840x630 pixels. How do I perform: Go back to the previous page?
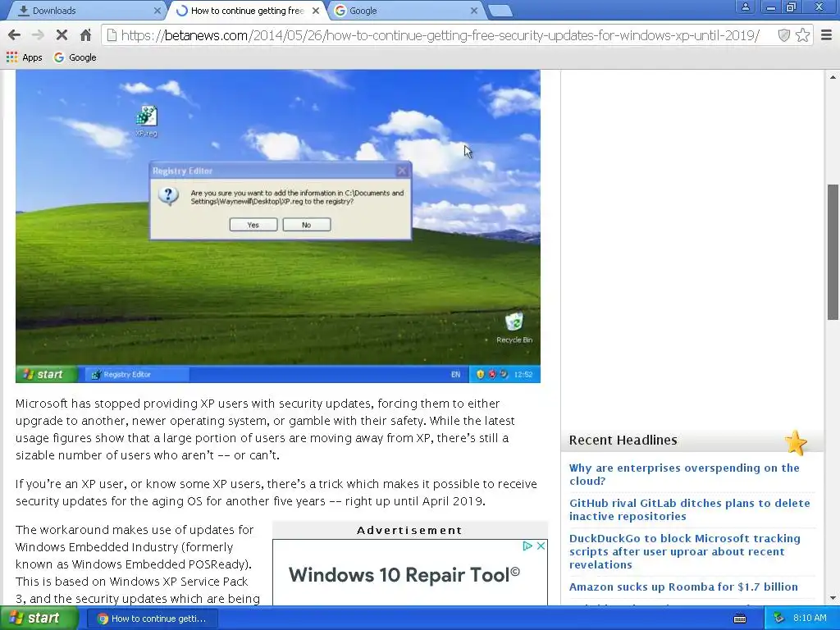[15, 35]
